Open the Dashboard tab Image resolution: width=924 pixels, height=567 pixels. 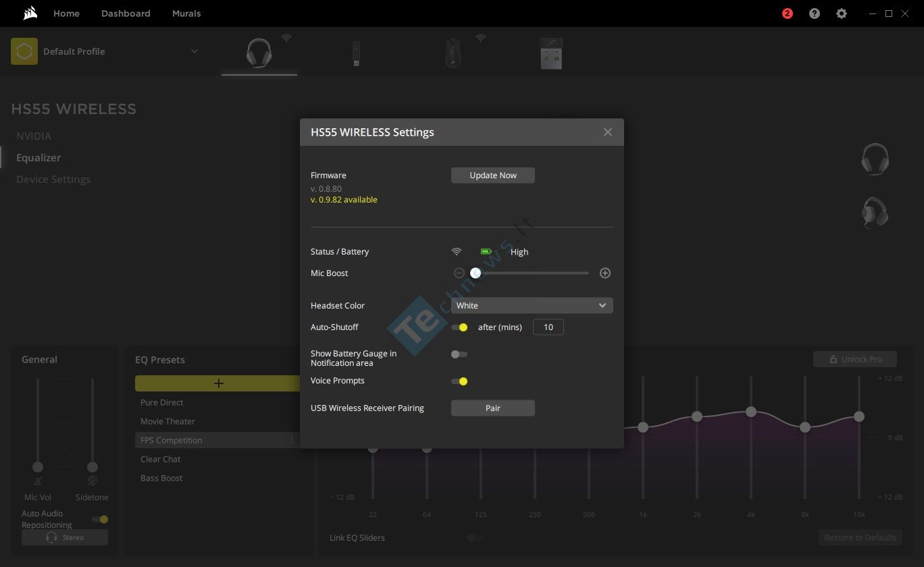126,13
